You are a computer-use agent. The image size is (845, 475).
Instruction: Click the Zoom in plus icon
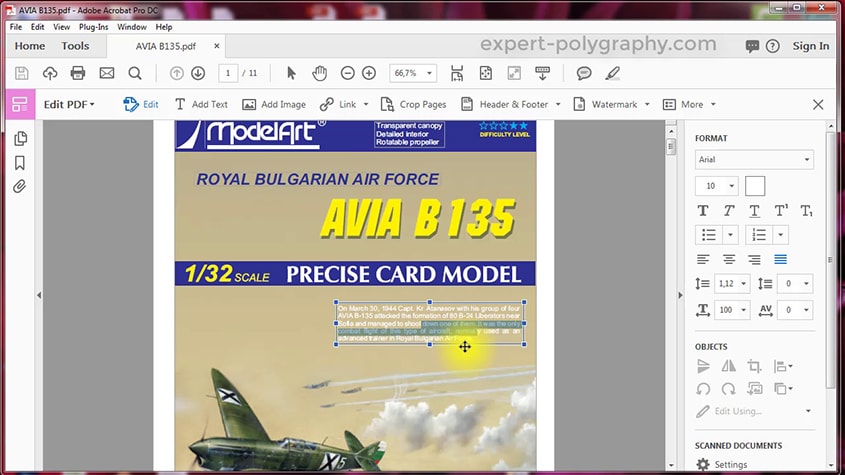(x=369, y=73)
